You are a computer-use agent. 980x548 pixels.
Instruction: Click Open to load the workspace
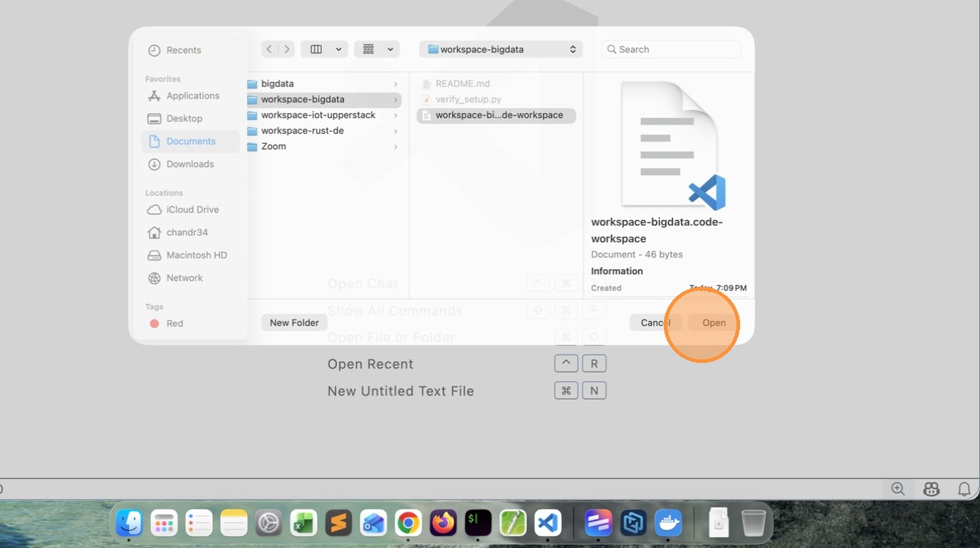coord(714,322)
